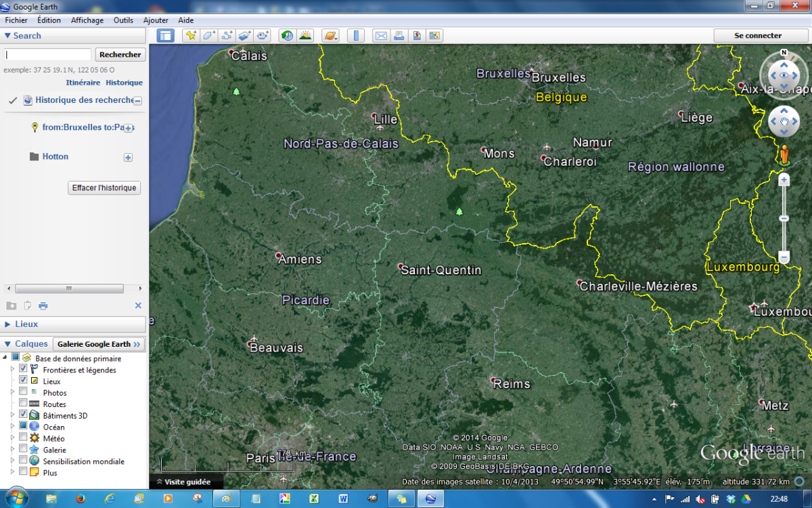812x508 pixels.
Task: Open Galerie Google Earth button
Action: point(99,344)
